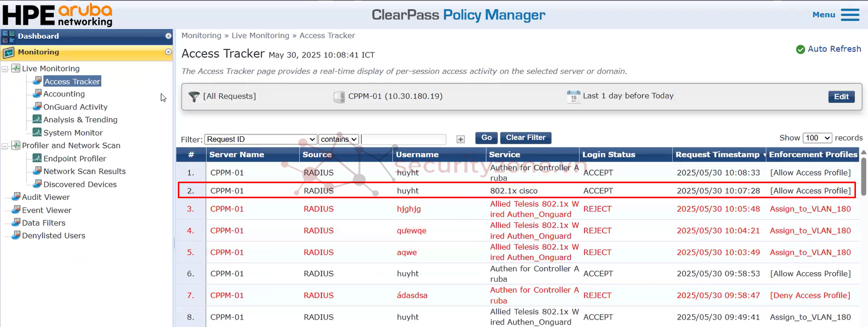Screen dimensions: 868x327
Task: Click the HPE Aruba Networking logo
Action: [58, 15]
